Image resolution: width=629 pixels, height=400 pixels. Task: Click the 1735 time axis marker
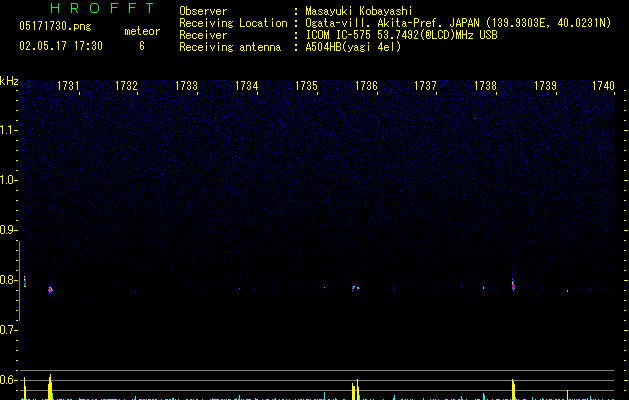click(306, 86)
